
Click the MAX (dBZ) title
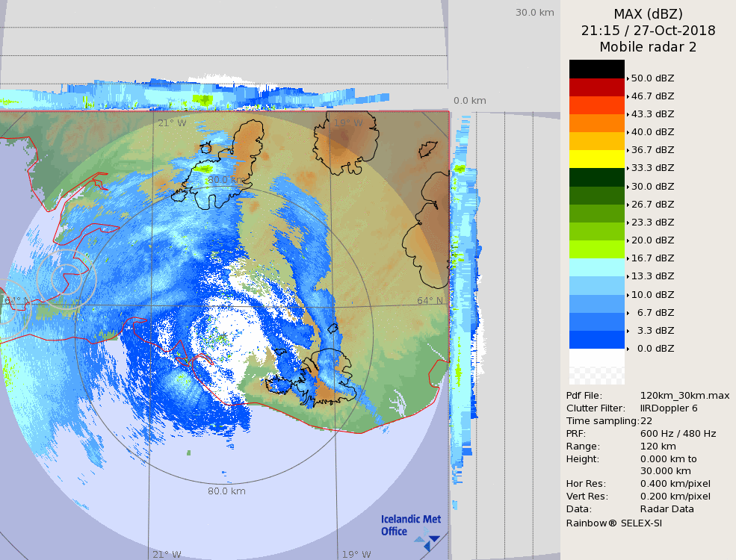(648, 13)
